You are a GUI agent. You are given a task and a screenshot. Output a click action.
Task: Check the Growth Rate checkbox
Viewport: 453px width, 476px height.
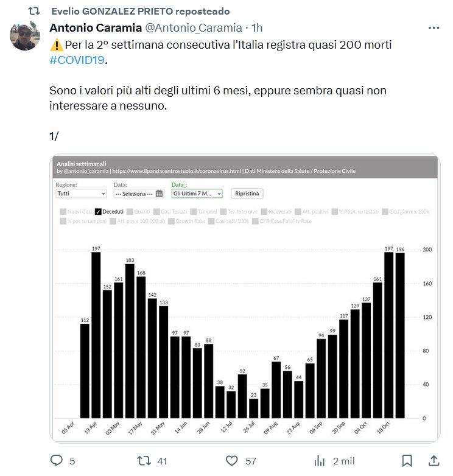[x=172, y=221]
